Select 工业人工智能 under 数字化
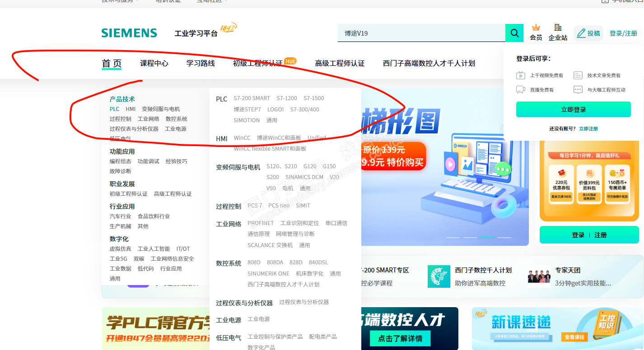Image resolution: width=644 pixels, height=350 pixels. pos(154,249)
